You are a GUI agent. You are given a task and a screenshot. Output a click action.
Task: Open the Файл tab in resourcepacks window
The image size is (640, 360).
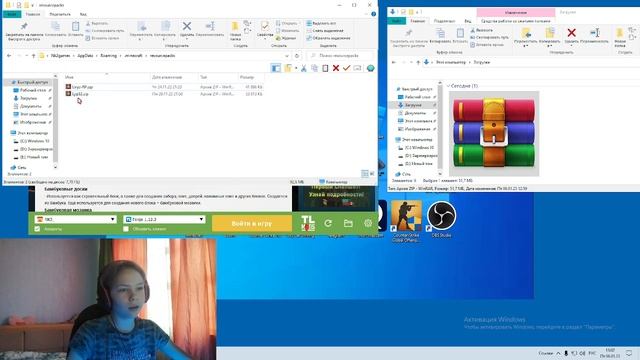[x=12, y=14]
